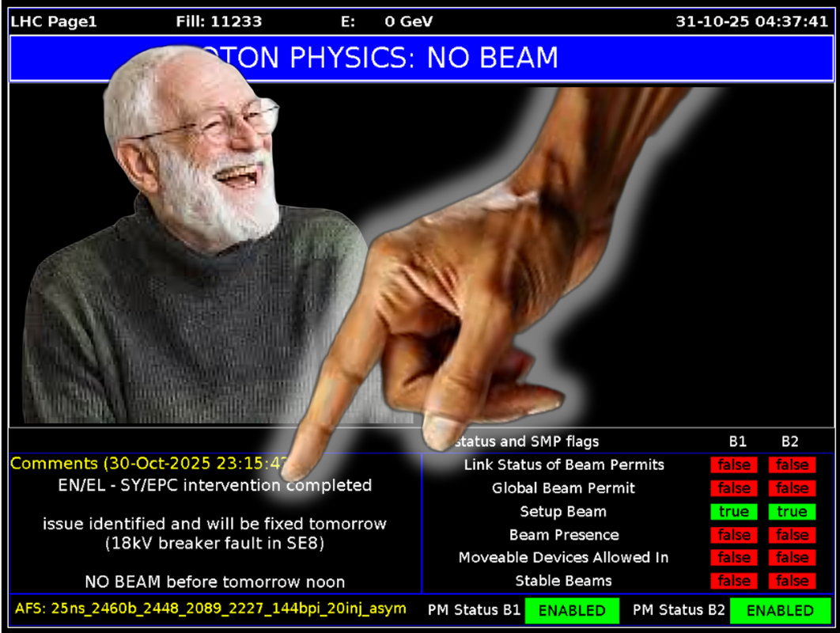The width and height of the screenshot is (840, 633).
Task: Click the NO BEAM before tomorrow noon line
Action: [x=214, y=582]
